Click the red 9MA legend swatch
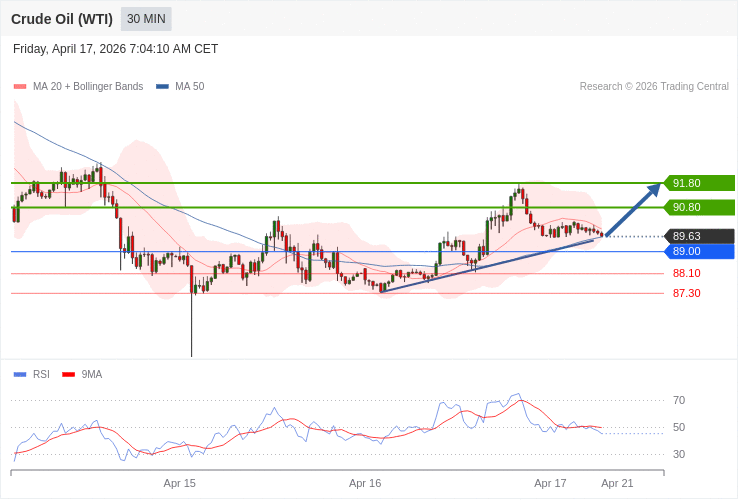The image size is (738, 500). pyautogui.click(x=68, y=375)
